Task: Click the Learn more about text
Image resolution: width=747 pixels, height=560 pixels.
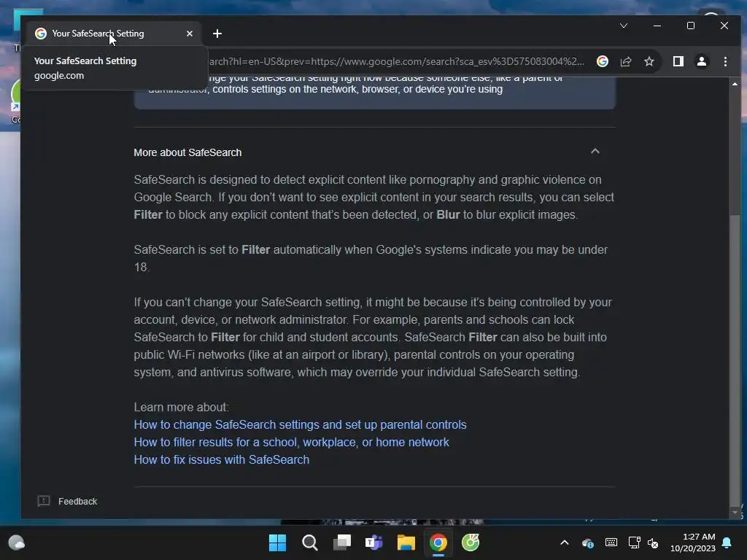Action: point(181,407)
